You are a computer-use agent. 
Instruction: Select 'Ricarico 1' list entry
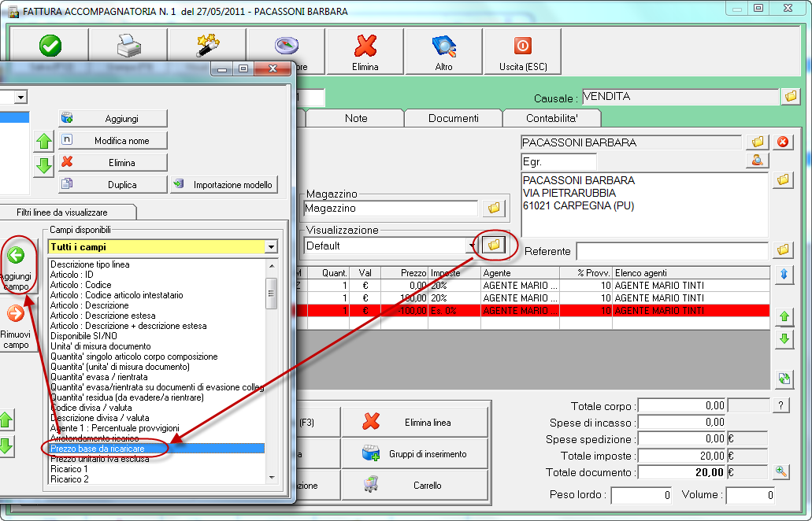click(69, 469)
